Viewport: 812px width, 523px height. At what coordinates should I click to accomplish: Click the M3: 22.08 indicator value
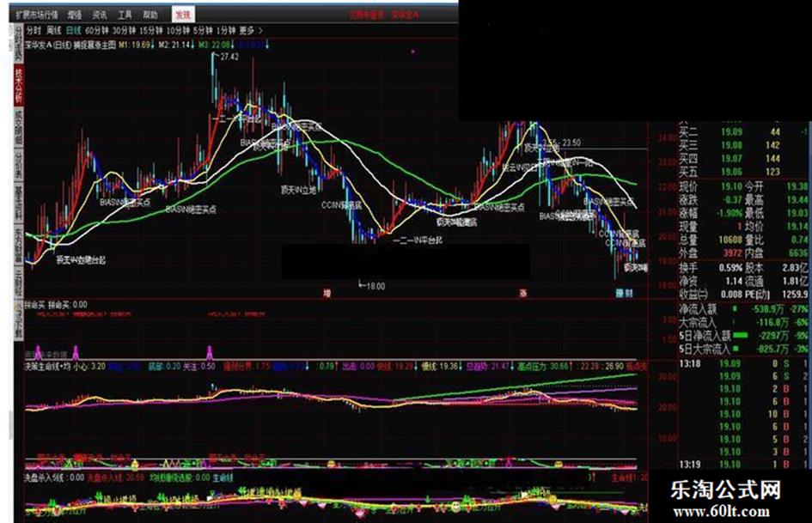[216, 45]
